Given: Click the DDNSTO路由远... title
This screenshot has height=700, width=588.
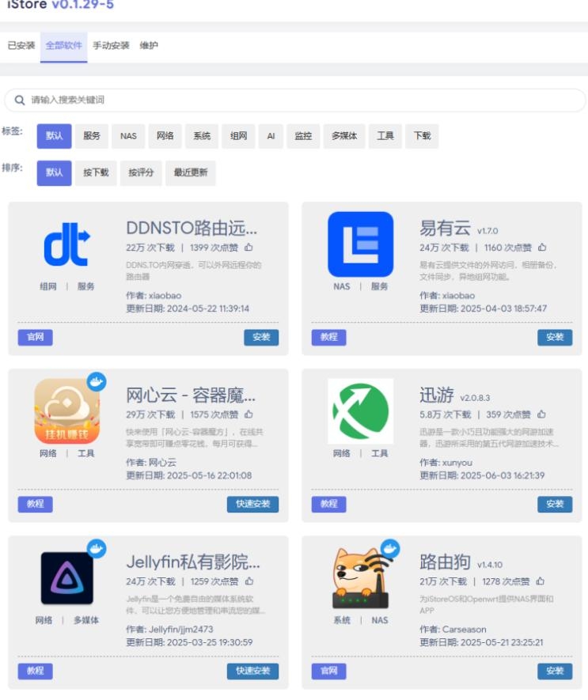Looking at the screenshot, I should point(192,228).
